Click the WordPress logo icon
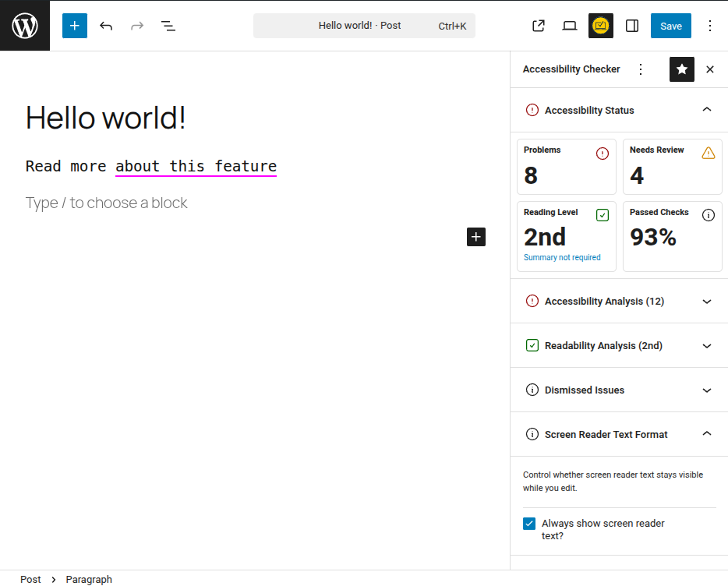 (x=24, y=25)
